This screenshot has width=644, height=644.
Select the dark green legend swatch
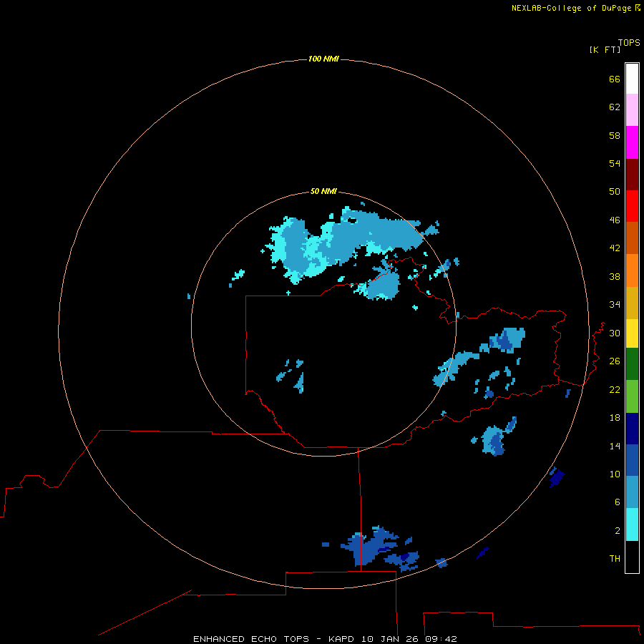pyautogui.click(x=632, y=364)
